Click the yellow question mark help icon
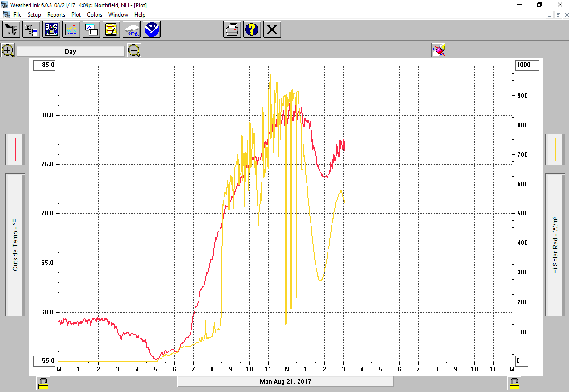The image size is (569, 392). [x=252, y=30]
